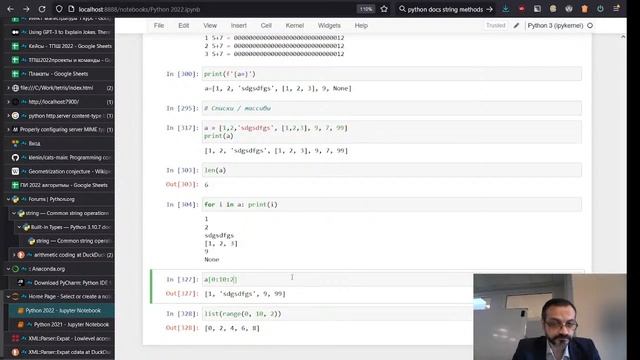640x360 pixels.
Task: Click the GitHub favicon of klenin/cats-main tab
Action: coord(16,157)
